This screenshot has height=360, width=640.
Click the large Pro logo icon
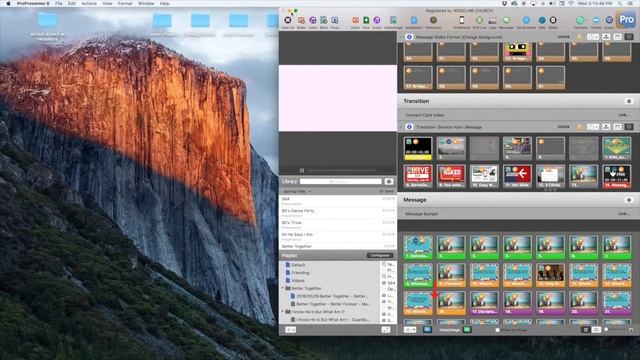(x=626, y=19)
